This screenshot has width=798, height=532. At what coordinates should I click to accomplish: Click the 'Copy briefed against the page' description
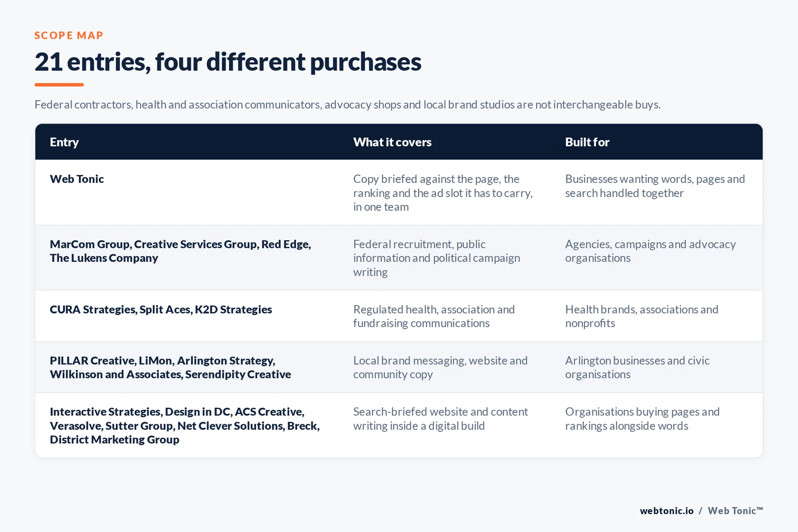(443, 193)
